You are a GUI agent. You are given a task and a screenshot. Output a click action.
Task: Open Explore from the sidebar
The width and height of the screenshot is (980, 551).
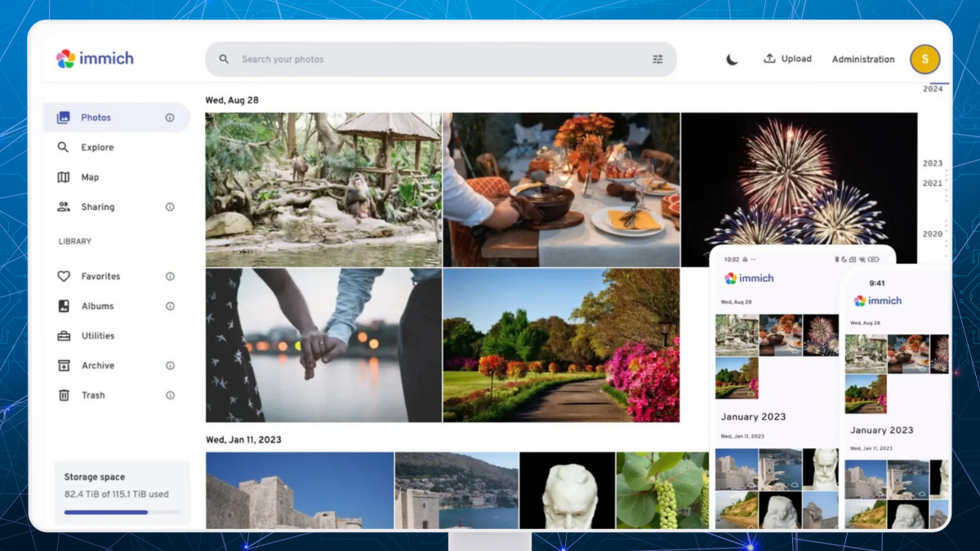coord(97,148)
